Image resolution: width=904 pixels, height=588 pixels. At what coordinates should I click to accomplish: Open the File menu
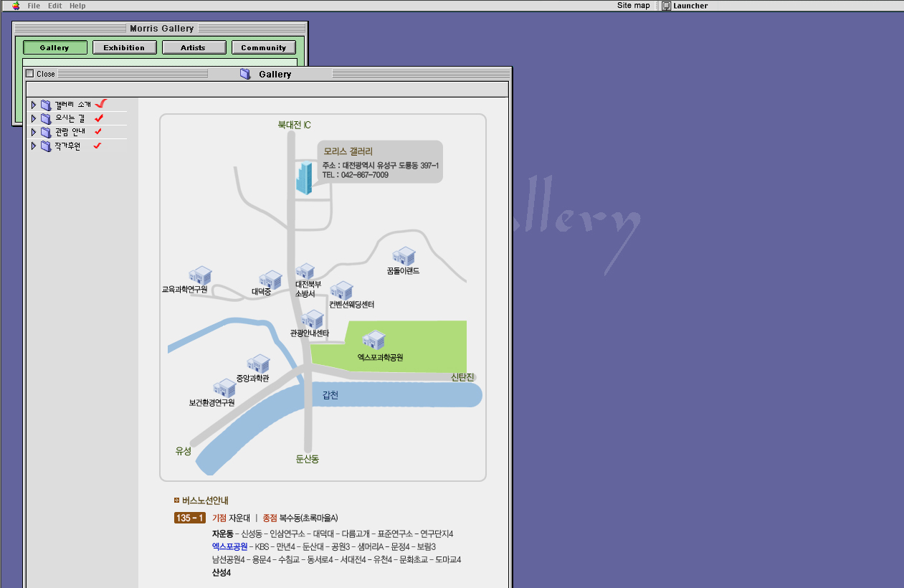coord(34,6)
